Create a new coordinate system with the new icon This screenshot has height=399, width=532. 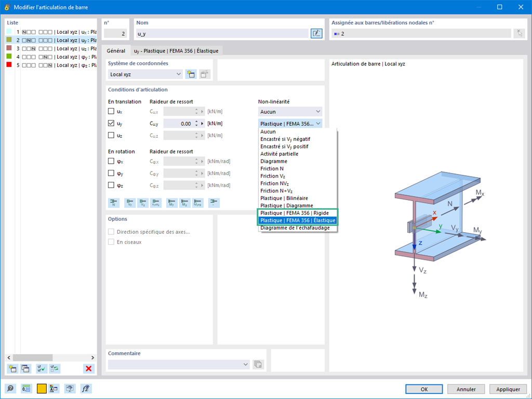pyautogui.click(x=191, y=74)
